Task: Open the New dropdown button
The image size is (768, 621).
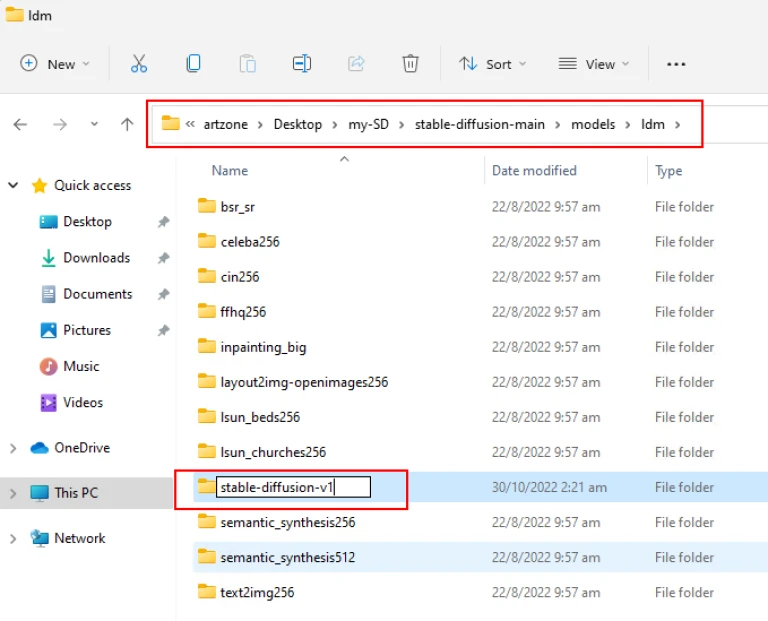Action: pos(55,64)
